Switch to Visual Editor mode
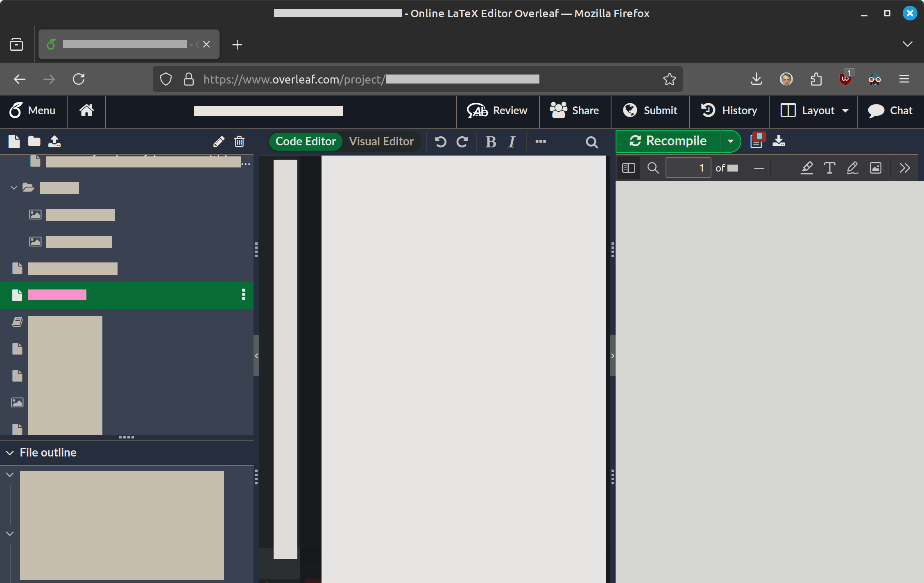Image resolution: width=924 pixels, height=583 pixels. pos(381,142)
